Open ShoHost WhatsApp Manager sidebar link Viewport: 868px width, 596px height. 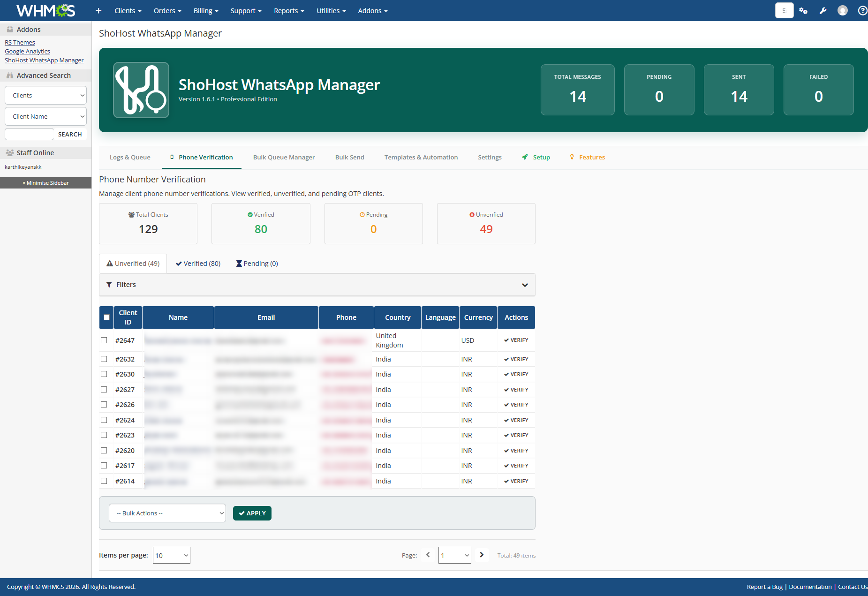point(44,60)
